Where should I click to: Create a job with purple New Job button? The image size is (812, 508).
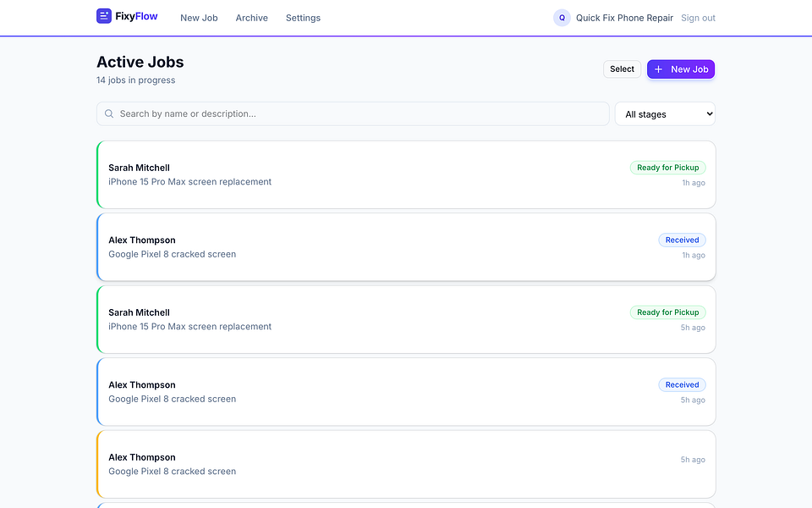coord(681,69)
